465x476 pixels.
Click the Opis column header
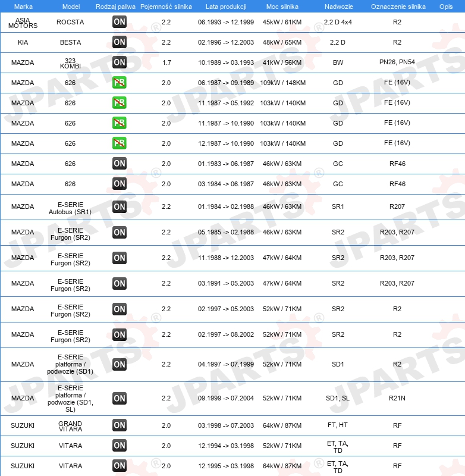[x=446, y=7]
